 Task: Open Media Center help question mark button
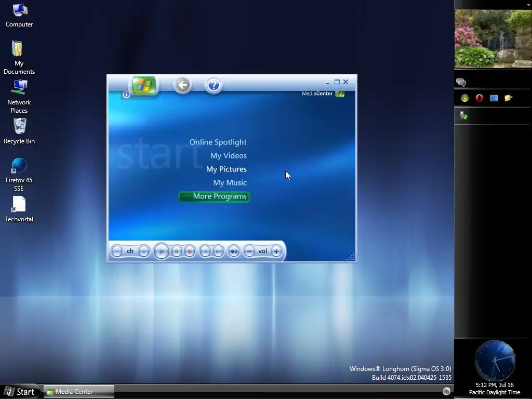click(214, 85)
